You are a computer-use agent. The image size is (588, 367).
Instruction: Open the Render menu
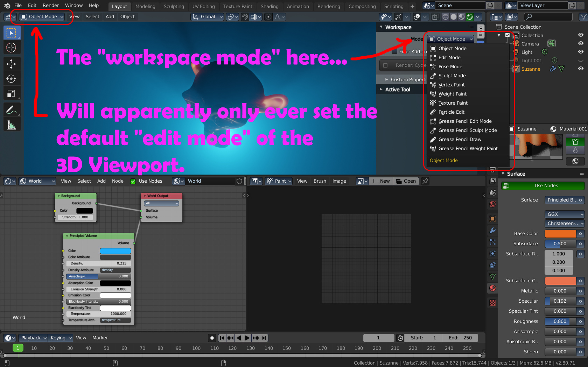tap(51, 5)
